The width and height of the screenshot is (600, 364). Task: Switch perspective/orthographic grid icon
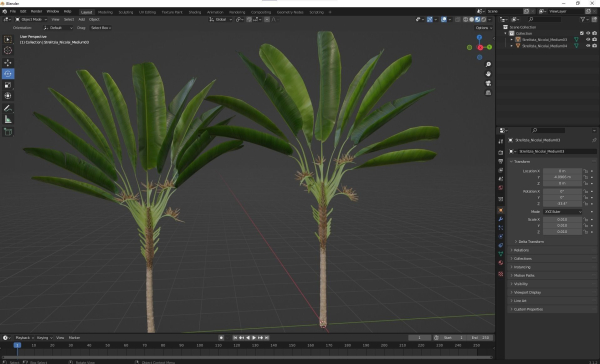click(x=488, y=93)
